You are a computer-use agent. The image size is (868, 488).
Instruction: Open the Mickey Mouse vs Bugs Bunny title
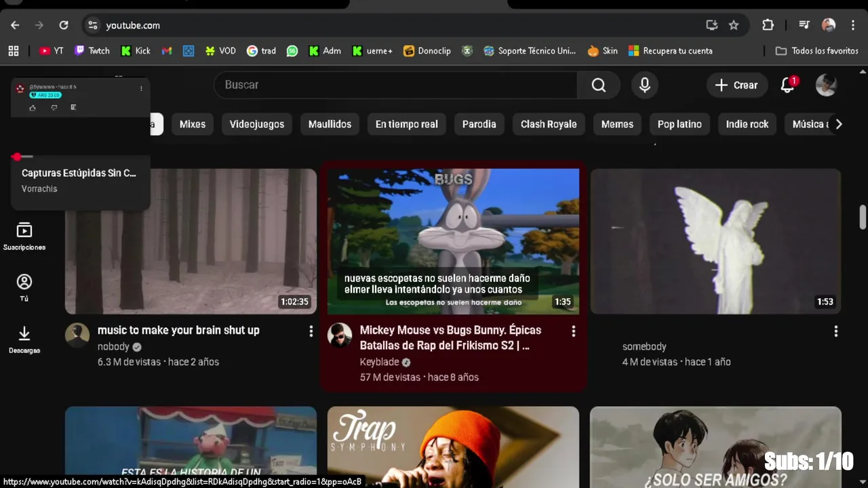450,338
